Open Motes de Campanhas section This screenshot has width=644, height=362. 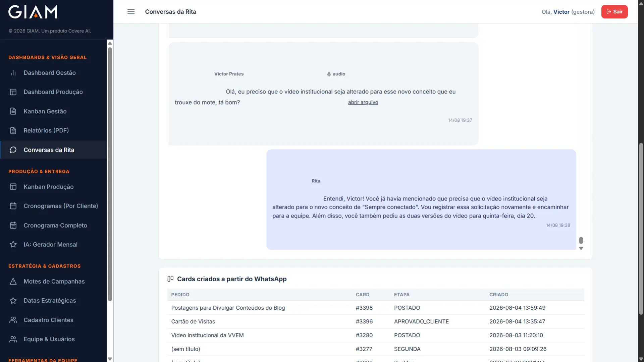click(54, 281)
